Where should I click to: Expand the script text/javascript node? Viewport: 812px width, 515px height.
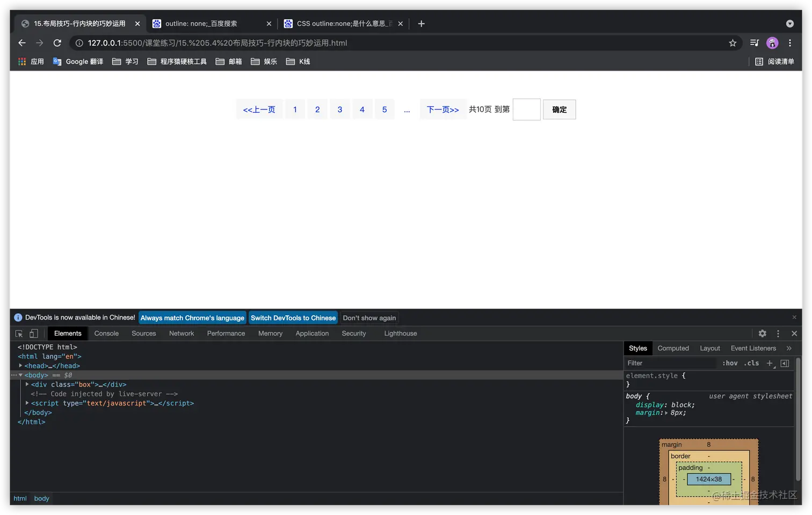27,403
